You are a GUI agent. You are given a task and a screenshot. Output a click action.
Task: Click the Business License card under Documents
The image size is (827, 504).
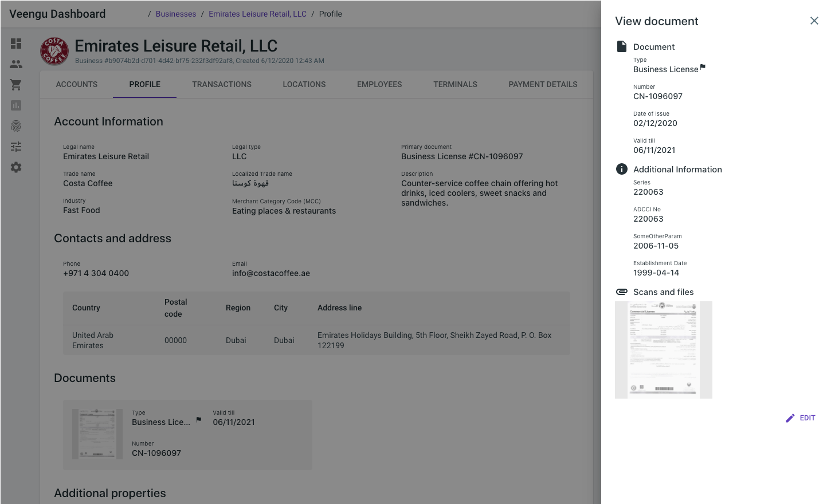pos(187,435)
